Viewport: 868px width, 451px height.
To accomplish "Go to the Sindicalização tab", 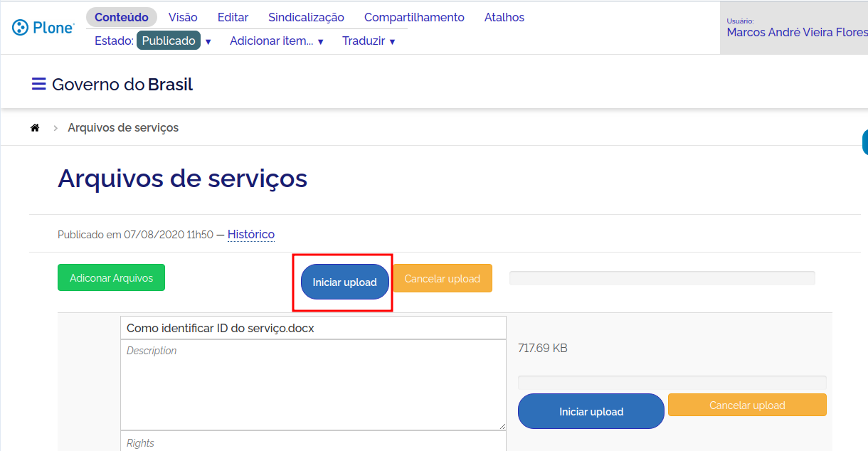I will tap(306, 17).
